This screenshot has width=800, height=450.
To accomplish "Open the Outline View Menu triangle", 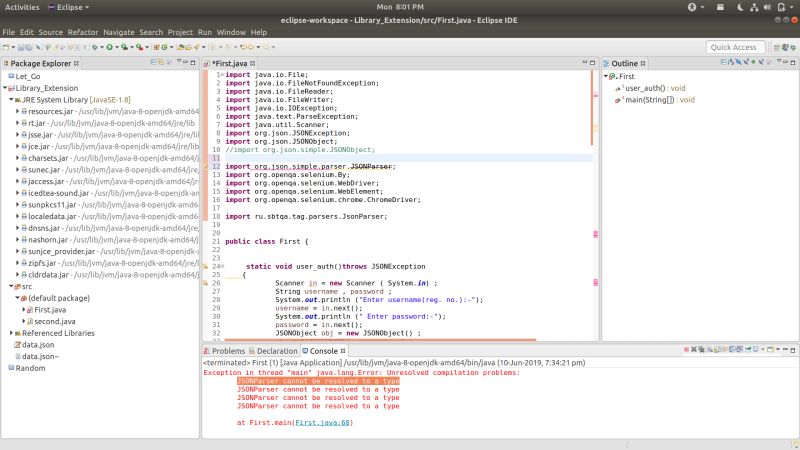I will [x=779, y=61].
